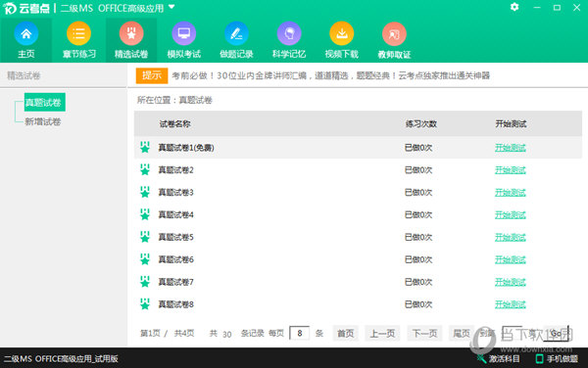Open settings gear in title bar
This screenshot has width=588, height=368.
[514, 7]
